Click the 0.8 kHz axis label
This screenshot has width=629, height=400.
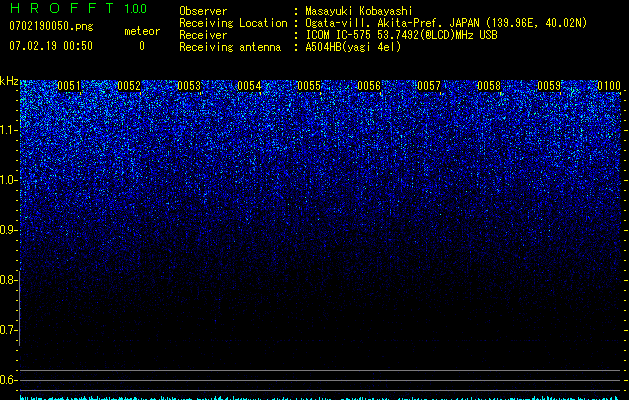point(8,280)
